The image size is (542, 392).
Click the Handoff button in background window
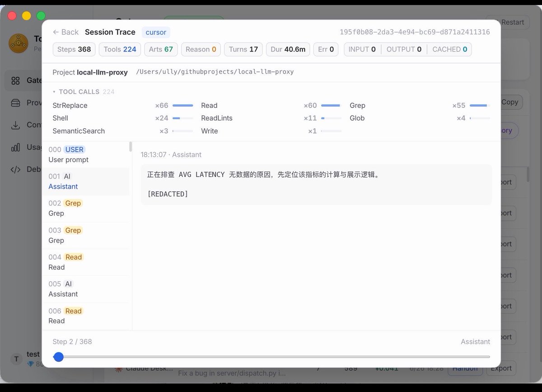click(464, 368)
